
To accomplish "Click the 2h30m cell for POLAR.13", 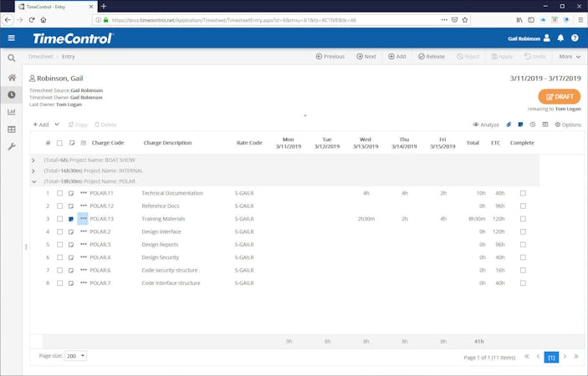I will pos(366,219).
